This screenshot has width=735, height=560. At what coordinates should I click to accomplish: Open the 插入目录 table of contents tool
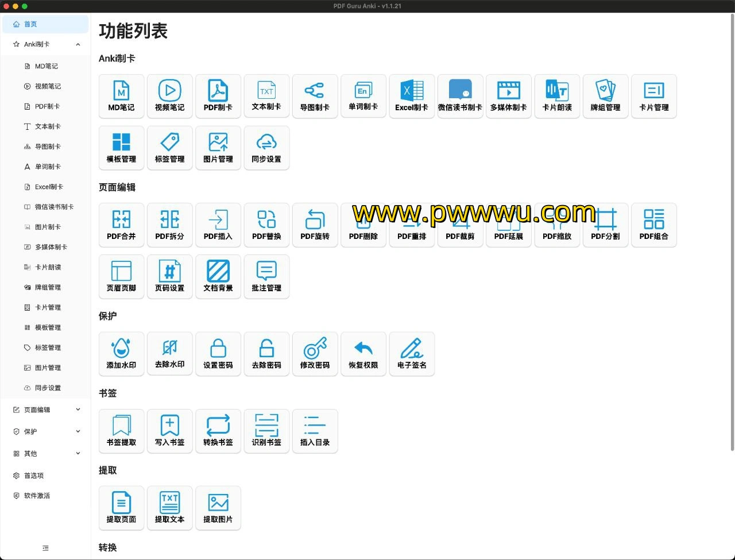point(315,431)
